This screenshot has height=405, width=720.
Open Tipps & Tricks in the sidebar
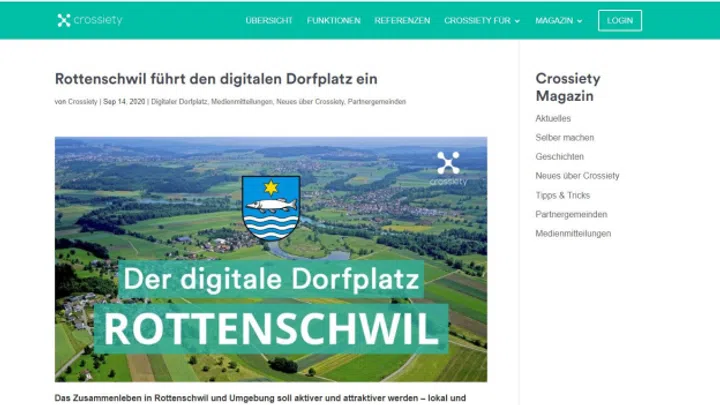pos(562,195)
